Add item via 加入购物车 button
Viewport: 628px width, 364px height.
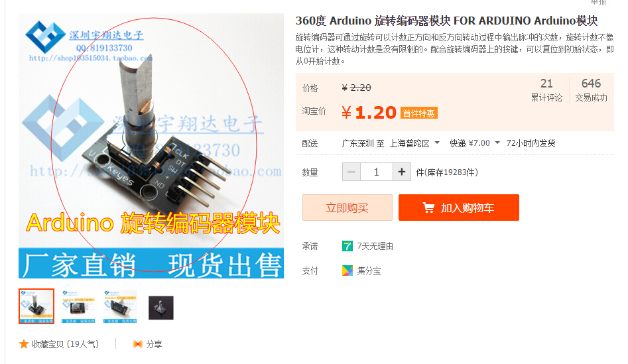pyautogui.click(x=459, y=208)
